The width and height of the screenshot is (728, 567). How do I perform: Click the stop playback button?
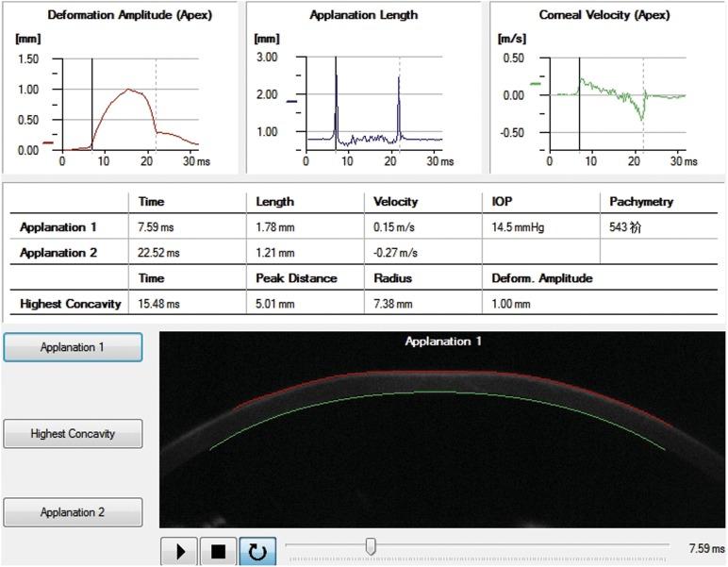tap(218, 551)
